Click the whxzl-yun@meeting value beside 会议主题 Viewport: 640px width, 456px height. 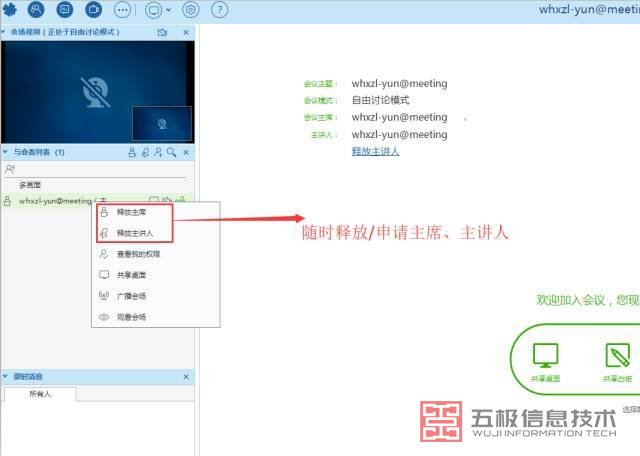point(399,83)
